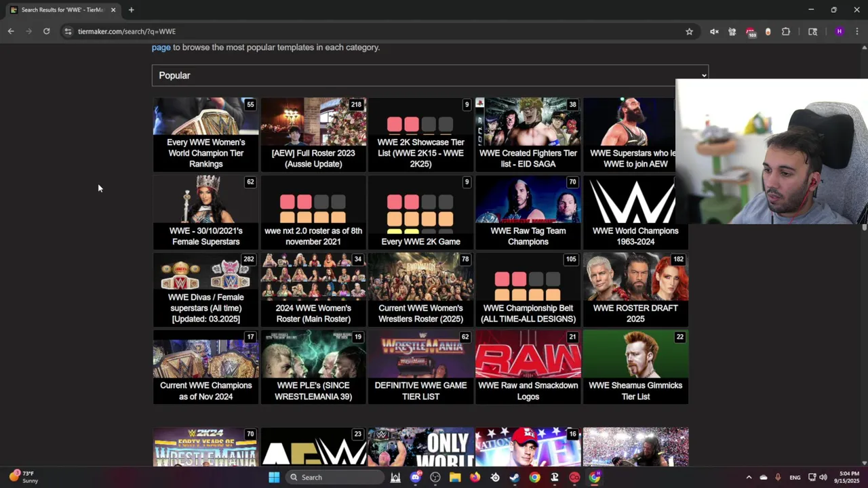Screen dimensions: 868x488
Task: Open OBS Studio from the taskbar
Action: (x=435, y=477)
